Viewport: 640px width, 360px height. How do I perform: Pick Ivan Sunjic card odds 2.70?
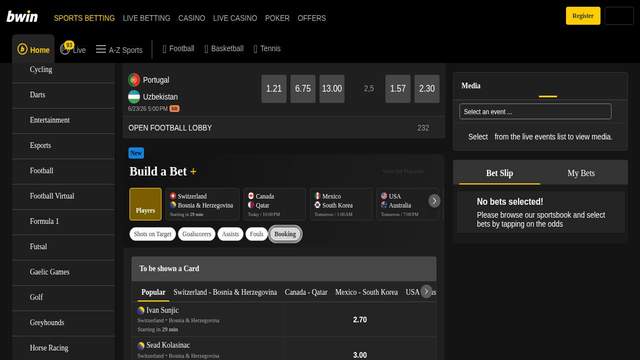click(x=360, y=320)
